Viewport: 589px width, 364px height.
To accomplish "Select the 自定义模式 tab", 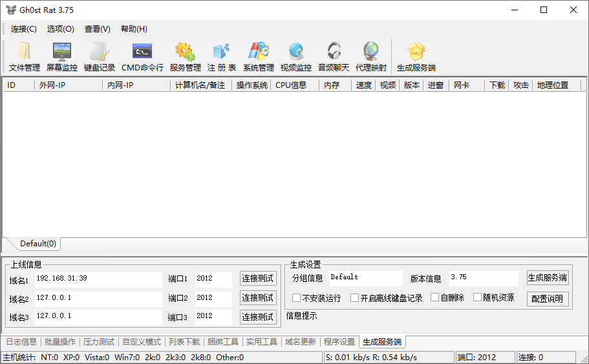I will [x=142, y=342].
